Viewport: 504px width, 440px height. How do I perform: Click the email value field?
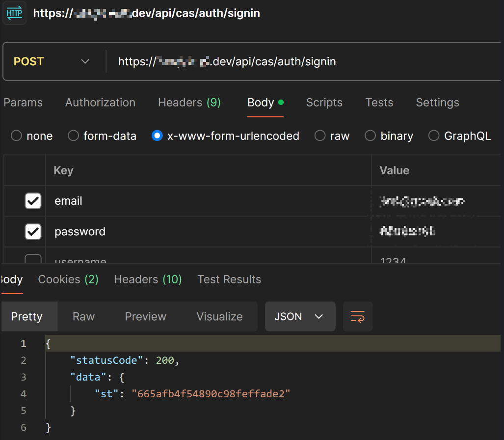tap(436, 201)
